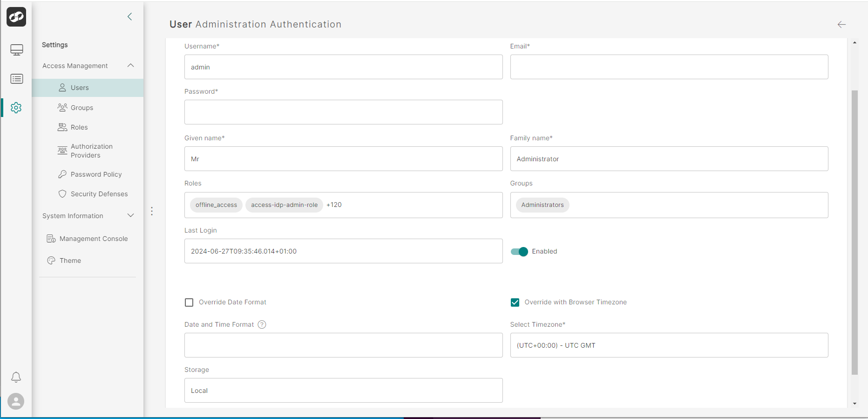The height and width of the screenshot is (419, 868).
Task: Click the scrollbar up arrow
Action: [854, 42]
